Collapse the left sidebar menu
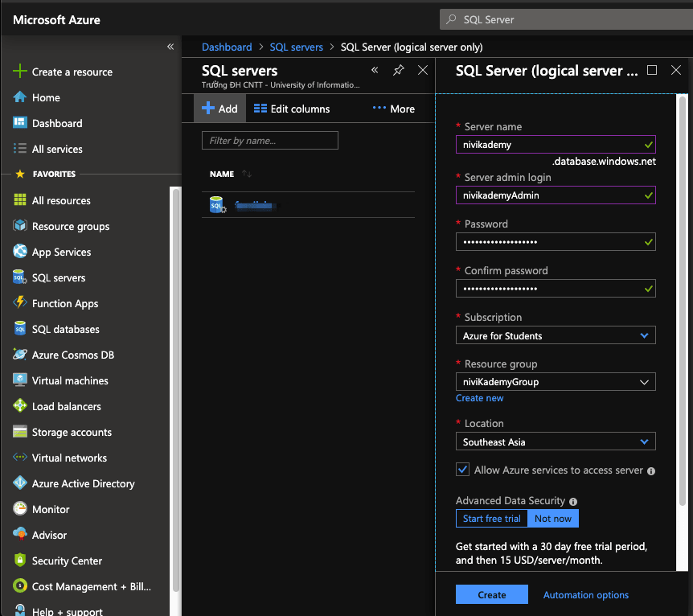This screenshot has width=693, height=616. pos(170,47)
